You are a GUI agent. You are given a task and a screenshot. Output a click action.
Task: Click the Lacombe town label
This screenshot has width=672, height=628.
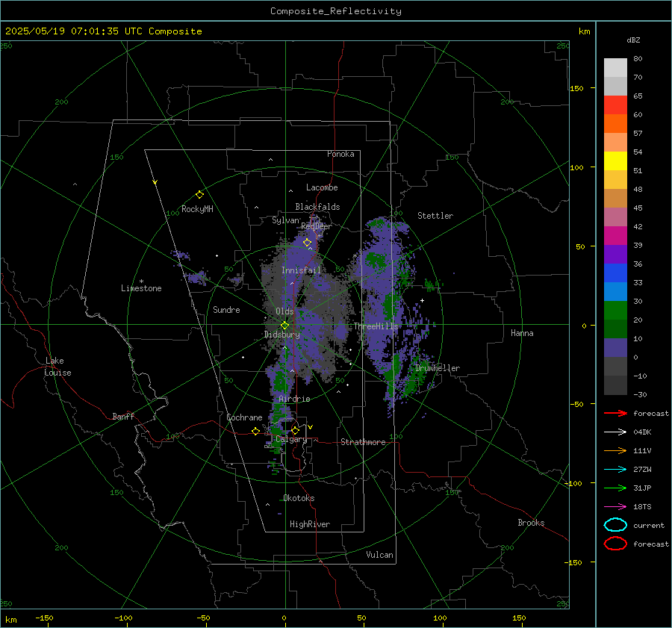322,187
